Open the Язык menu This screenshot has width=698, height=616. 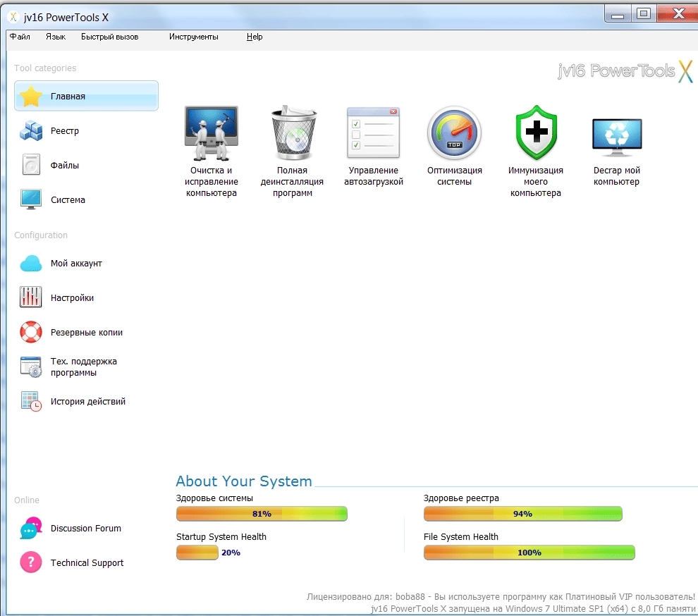[x=56, y=37]
